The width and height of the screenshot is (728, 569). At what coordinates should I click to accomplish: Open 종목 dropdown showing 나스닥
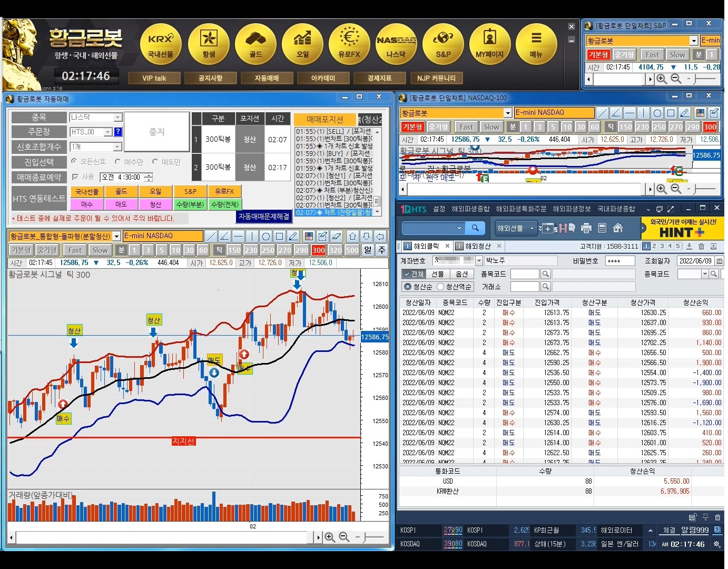click(x=118, y=117)
